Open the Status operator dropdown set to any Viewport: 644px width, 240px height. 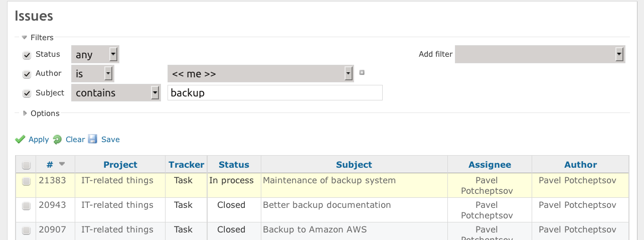tap(95, 54)
